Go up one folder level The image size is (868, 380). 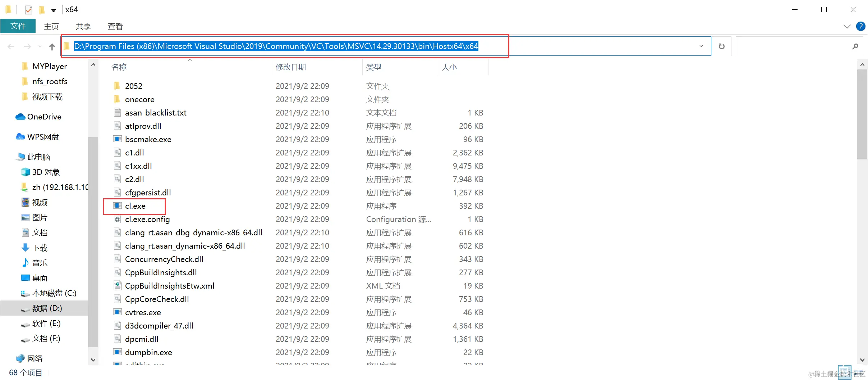tap(52, 46)
